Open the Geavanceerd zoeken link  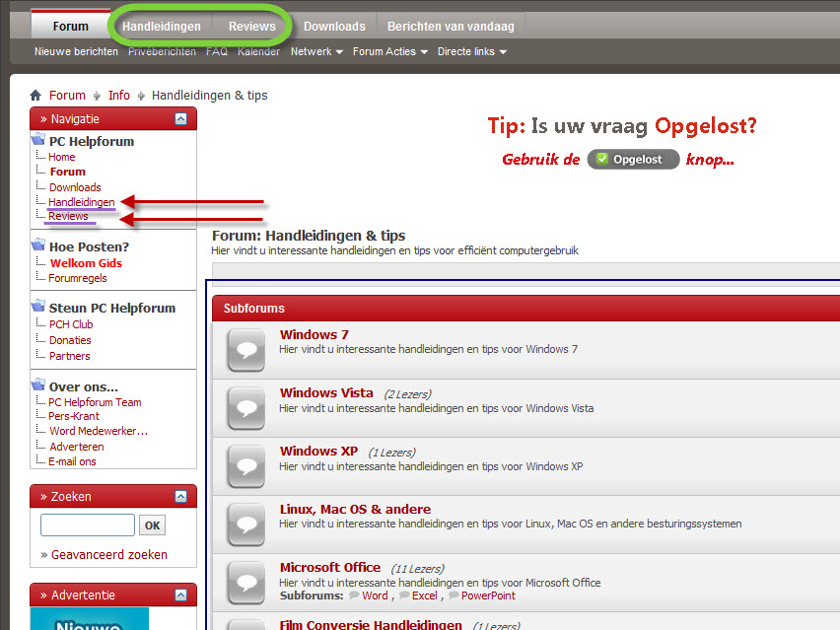click(x=108, y=554)
